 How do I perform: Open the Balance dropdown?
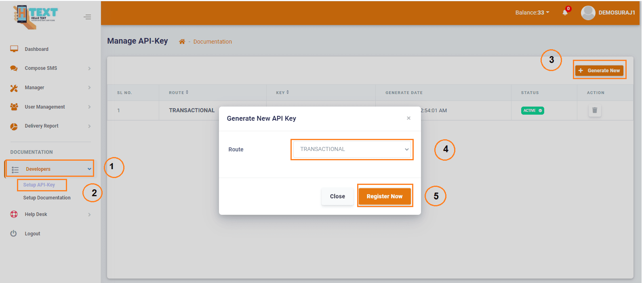[x=532, y=13]
